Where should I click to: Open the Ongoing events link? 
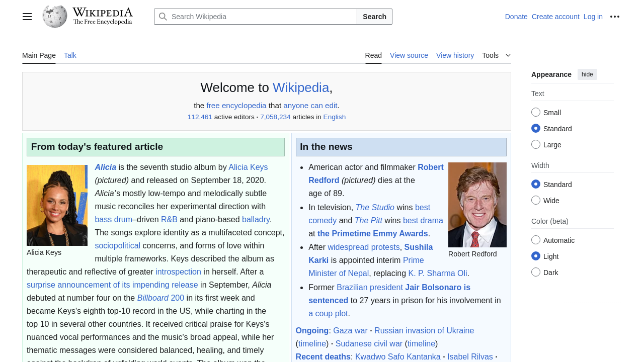point(312,330)
